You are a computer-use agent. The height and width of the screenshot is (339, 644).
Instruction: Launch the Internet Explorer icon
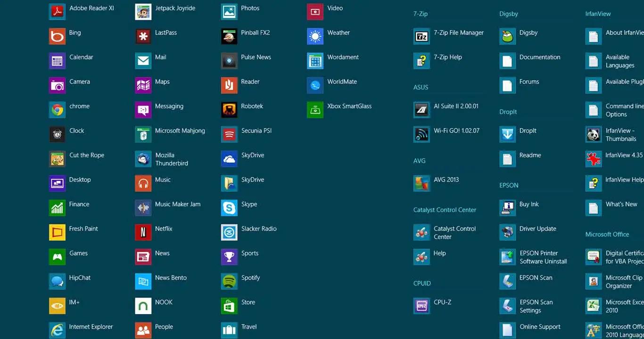[x=57, y=330]
